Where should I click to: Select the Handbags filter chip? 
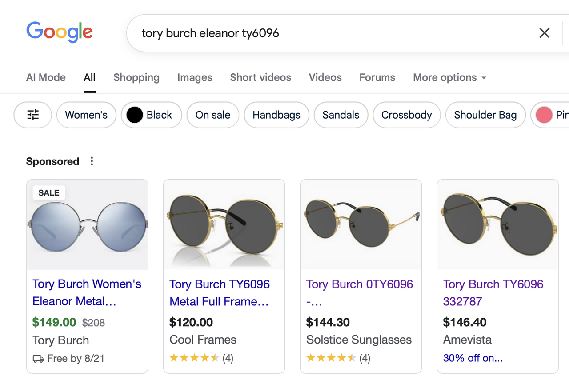tap(276, 115)
